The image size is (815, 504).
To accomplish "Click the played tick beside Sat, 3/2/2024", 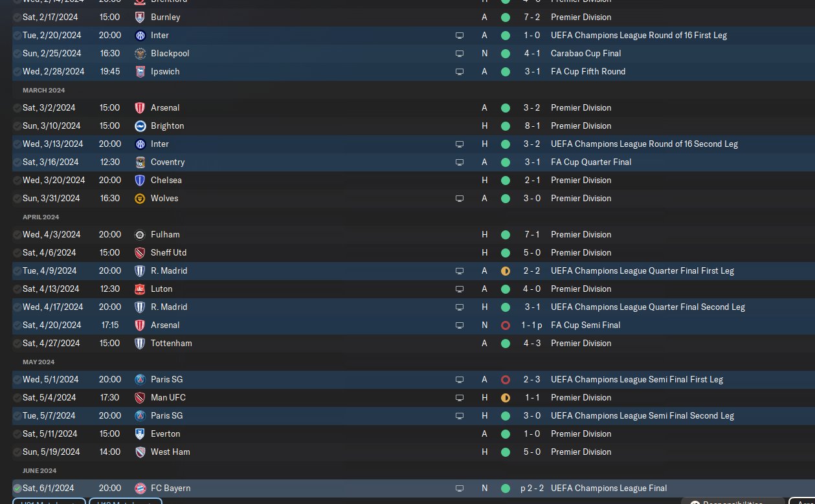I will [x=17, y=107].
